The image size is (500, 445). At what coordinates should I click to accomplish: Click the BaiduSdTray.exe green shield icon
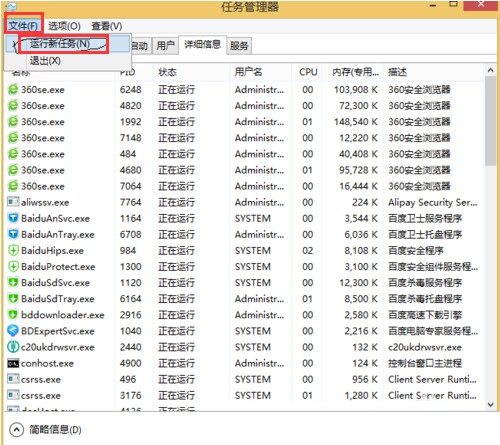(x=13, y=298)
